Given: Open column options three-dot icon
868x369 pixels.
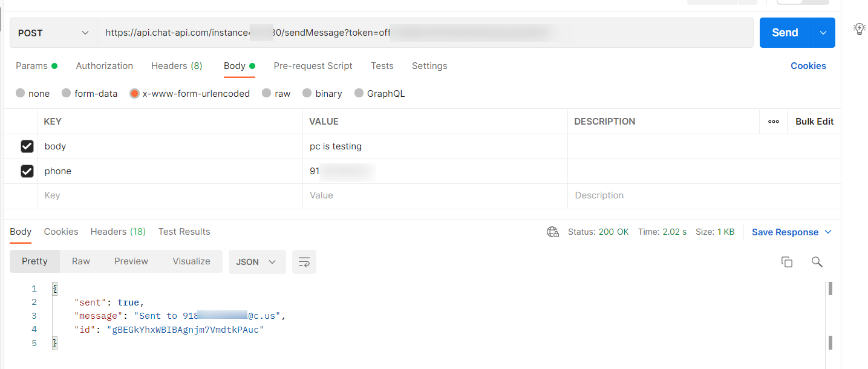Looking at the screenshot, I should click(x=773, y=122).
